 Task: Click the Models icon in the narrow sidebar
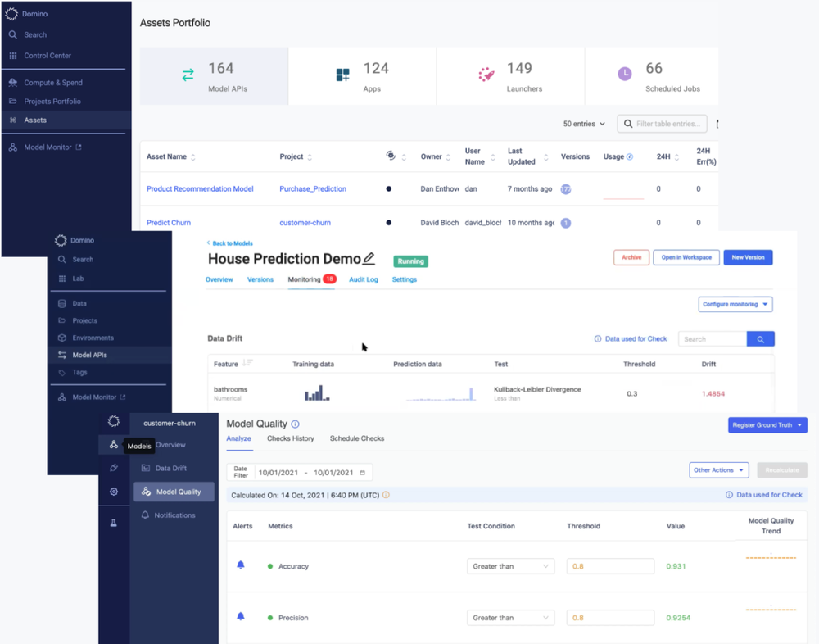[113, 445]
